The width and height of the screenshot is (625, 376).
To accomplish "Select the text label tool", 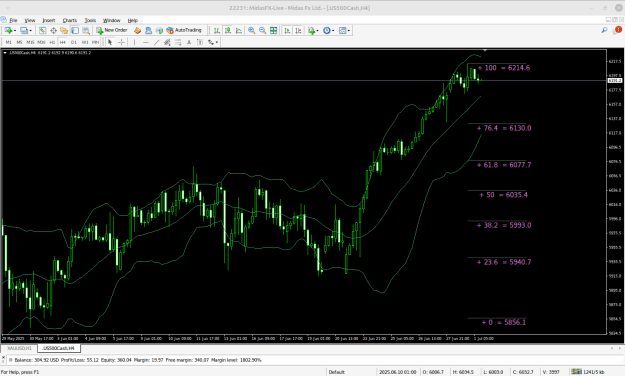I will 200,42.
